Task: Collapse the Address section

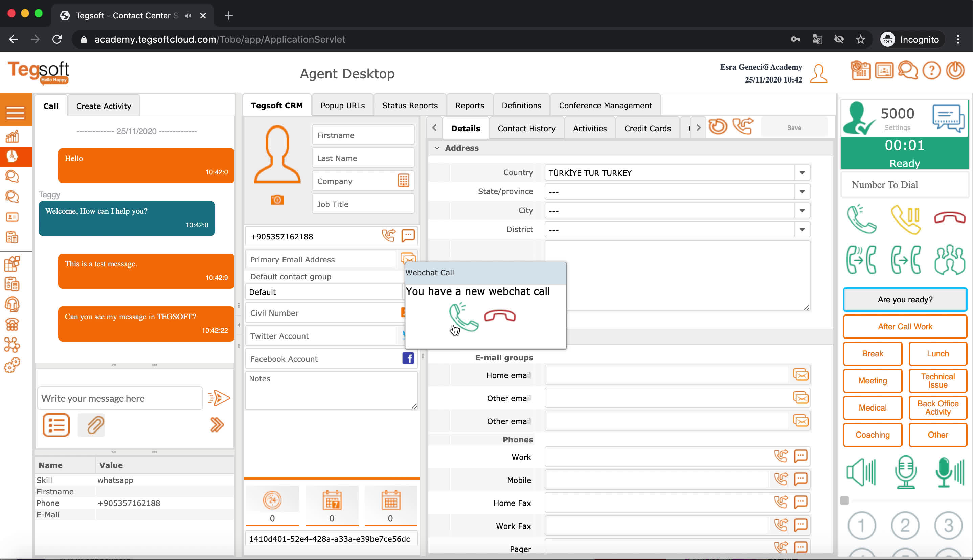Action: coord(437,148)
